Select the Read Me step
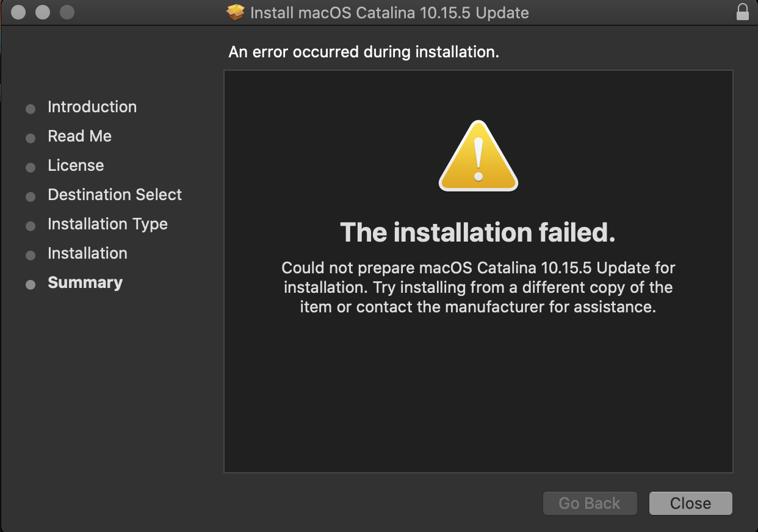Viewport: 758px width, 532px height. pyautogui.click(x=79, y=136)
